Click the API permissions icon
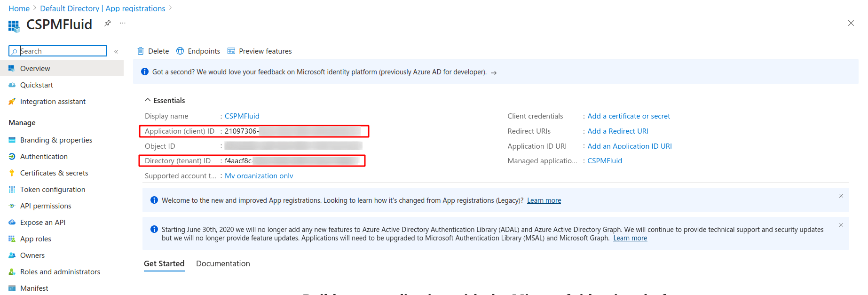 12,206
